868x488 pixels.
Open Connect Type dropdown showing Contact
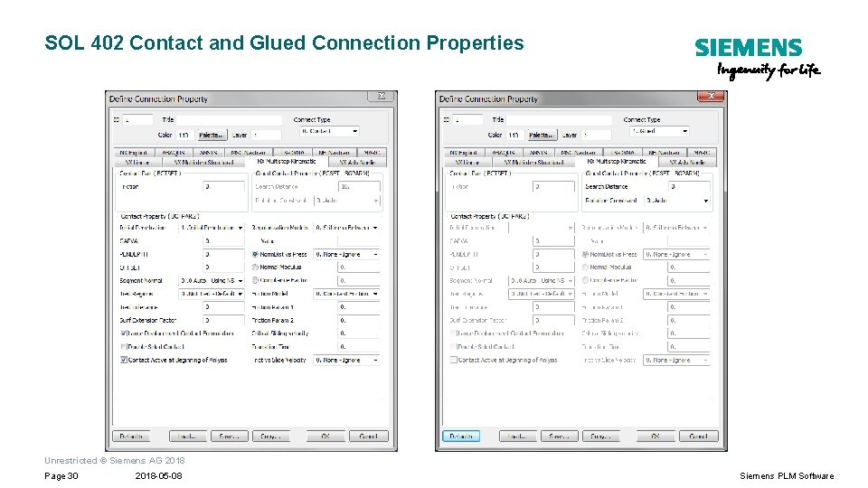click(329, 131)
